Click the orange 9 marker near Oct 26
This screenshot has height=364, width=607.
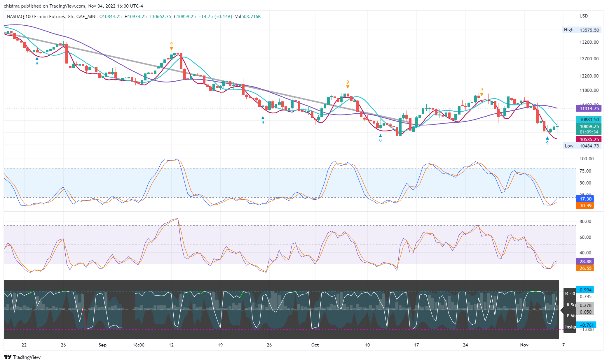pos(482,92)
